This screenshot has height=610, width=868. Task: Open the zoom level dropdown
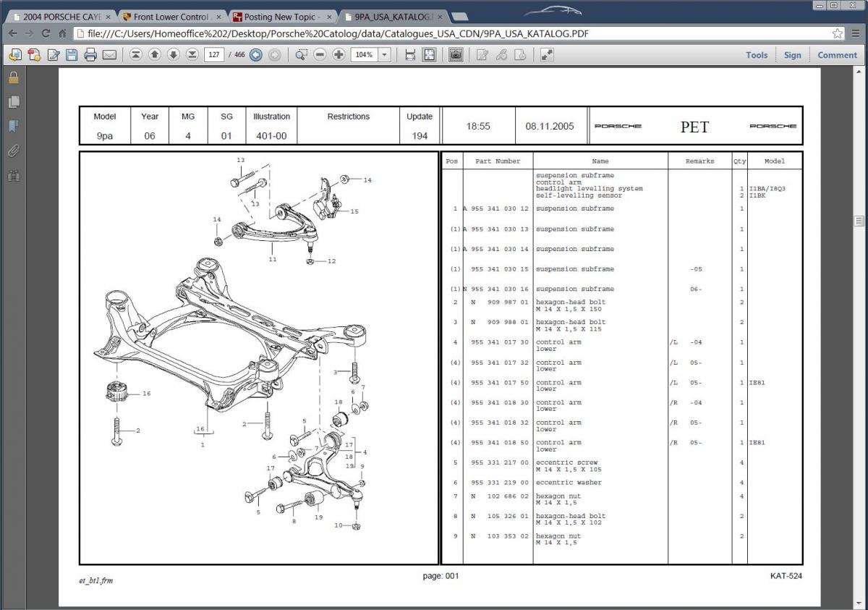(x=384, y=55)
